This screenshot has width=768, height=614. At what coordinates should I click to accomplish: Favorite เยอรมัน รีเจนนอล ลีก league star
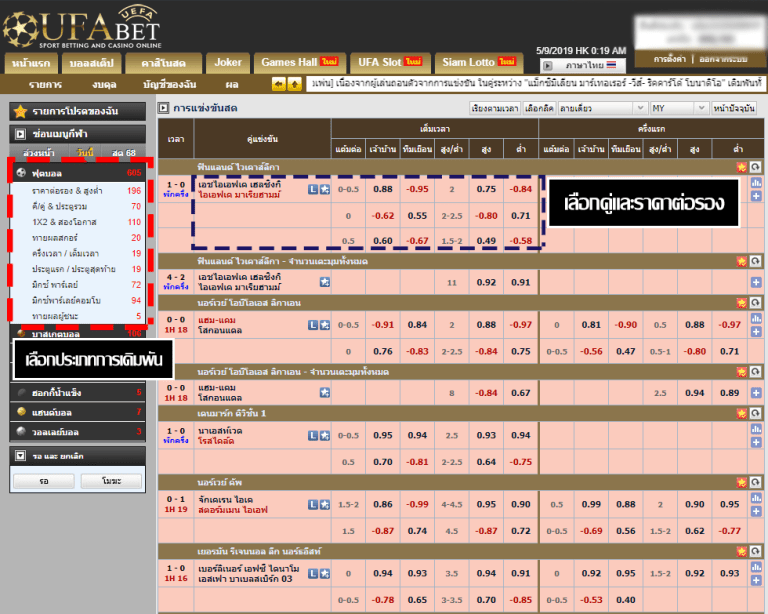point(742,552)
